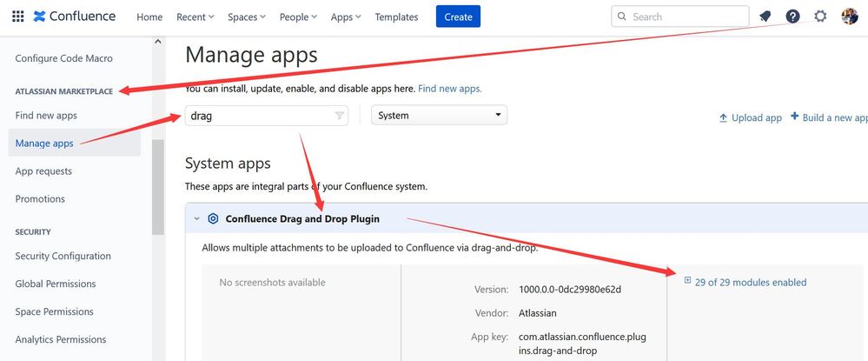Open the help question mark icon
Screen dimensions: 868x361
point(792,17)
